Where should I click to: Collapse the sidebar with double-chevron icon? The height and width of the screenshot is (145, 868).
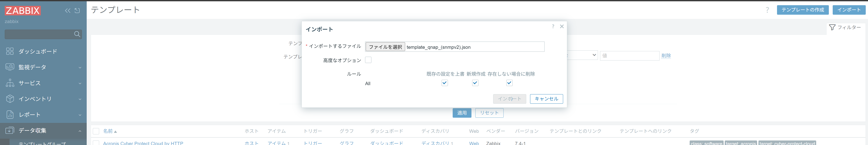(68, 10)
